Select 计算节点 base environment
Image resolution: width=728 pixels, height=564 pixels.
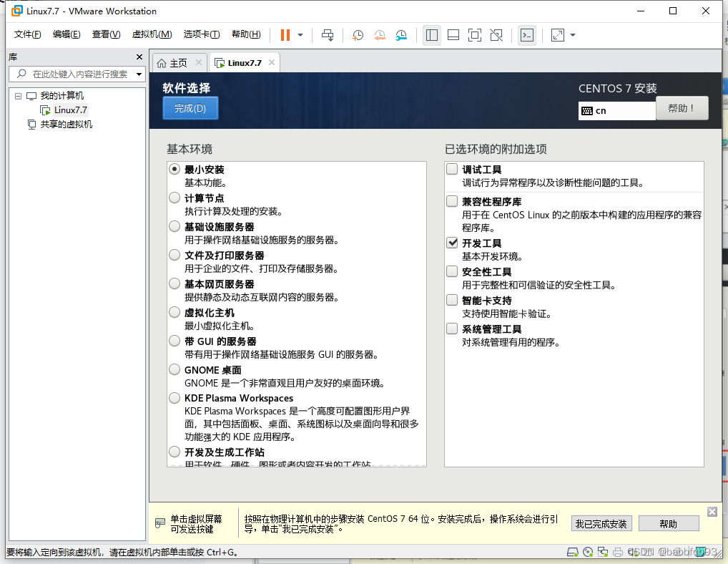(x=174, y=198)
